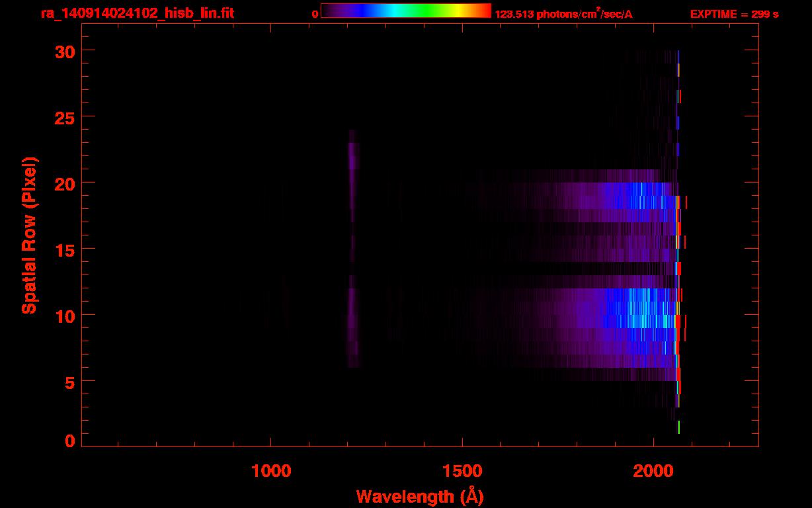Click the green mark at spatial row 1
The width and height of the screenshot is (812, 508).
(678, 427)
